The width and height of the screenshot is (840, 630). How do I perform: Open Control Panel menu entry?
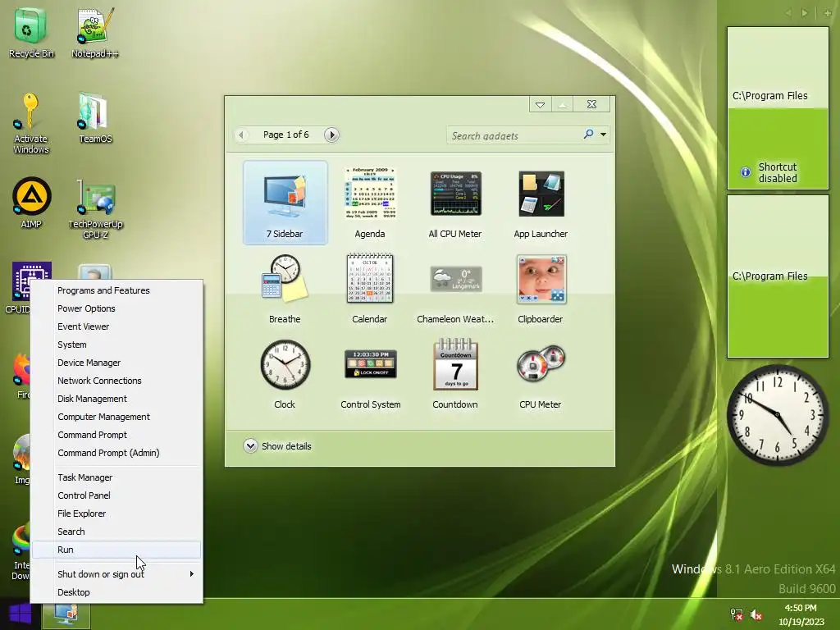pyautogui.click(x=116, y=495)
